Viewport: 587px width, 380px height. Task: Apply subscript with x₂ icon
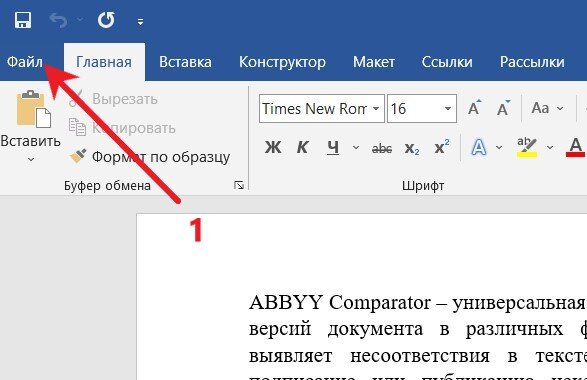(412, 148)
